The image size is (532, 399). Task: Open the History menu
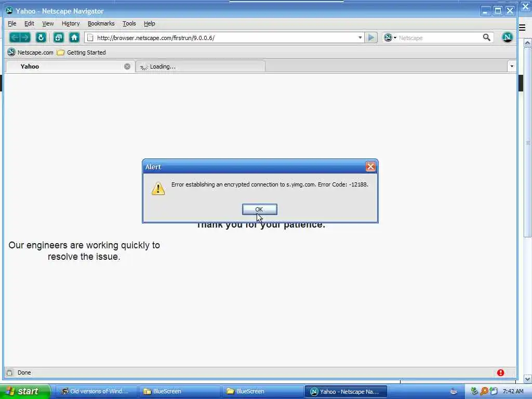pyautogui.click(x=71, y=23)
